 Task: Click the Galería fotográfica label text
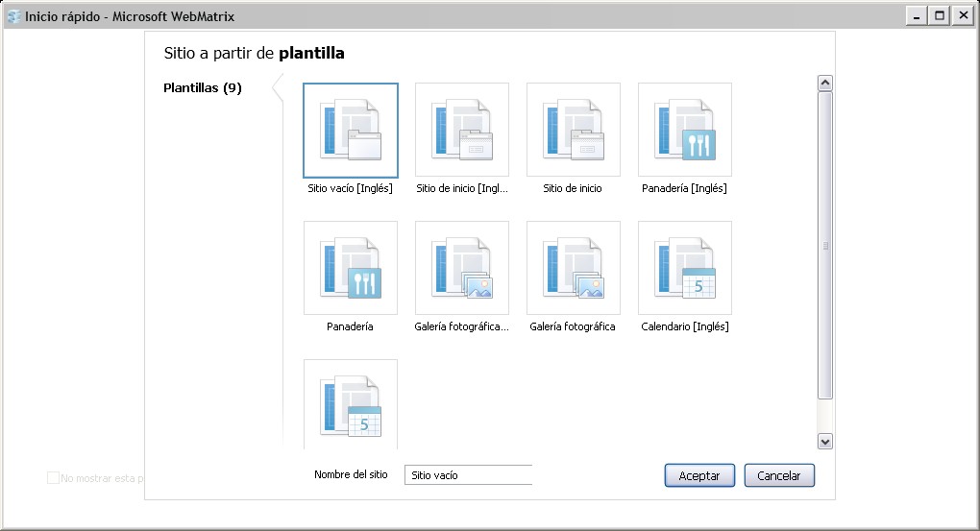tap(573, 326)
